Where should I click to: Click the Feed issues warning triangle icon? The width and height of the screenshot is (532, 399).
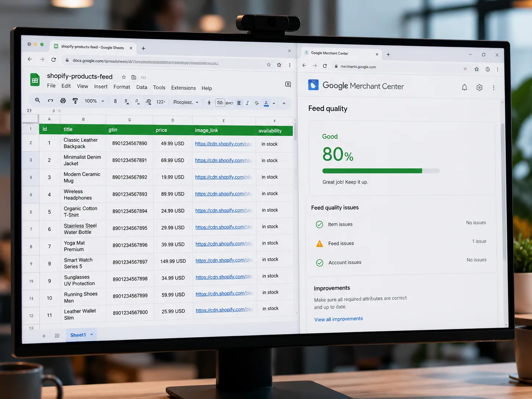pyautogui.click(x=320, y=244)
